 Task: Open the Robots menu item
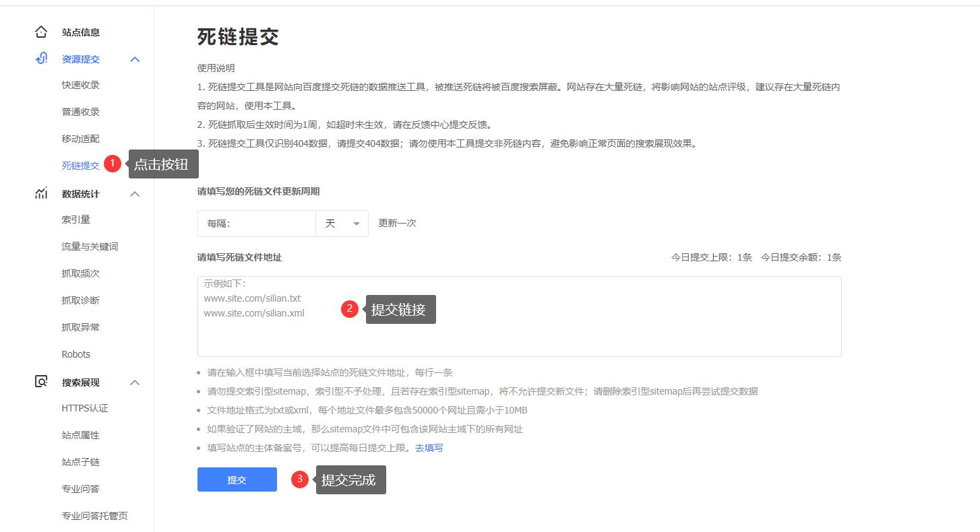pyautogui.click(x=75, y=354)
